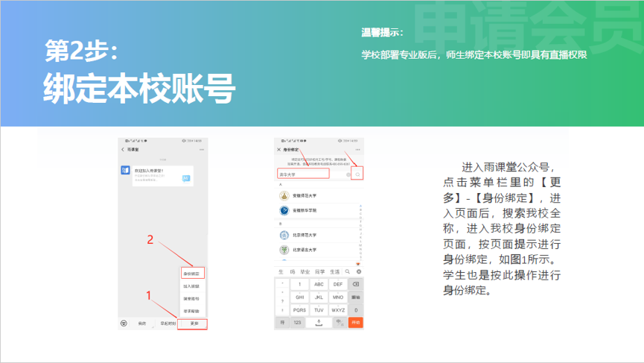Screen dimensions: 644x363
Task: Select 北京语言大学 from the school list
Action: 319,250
